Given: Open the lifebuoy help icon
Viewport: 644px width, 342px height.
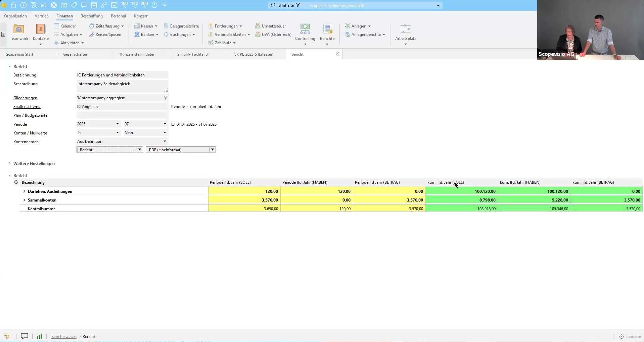Looking at the screenshot, I should pyautogui.click(x=54, y=5).
